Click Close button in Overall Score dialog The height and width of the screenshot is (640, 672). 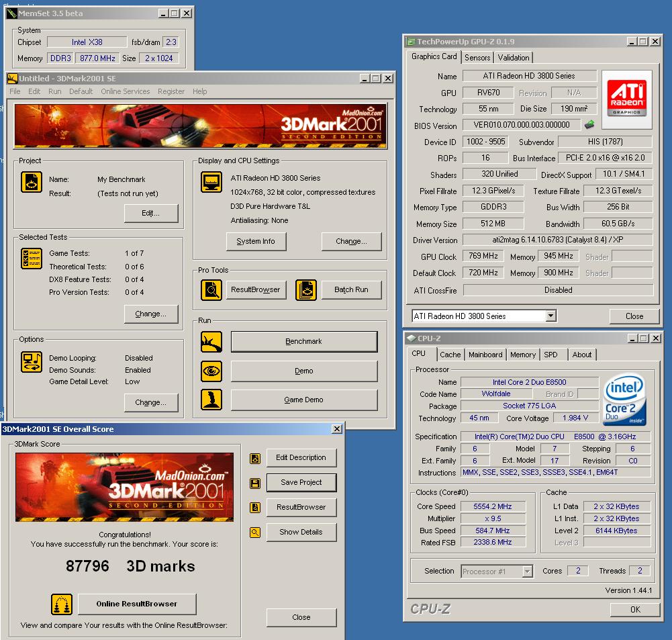point(301,617)
